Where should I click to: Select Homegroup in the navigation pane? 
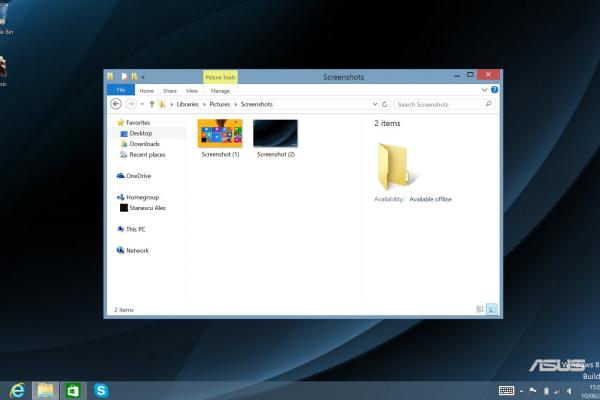click(142, 197)
